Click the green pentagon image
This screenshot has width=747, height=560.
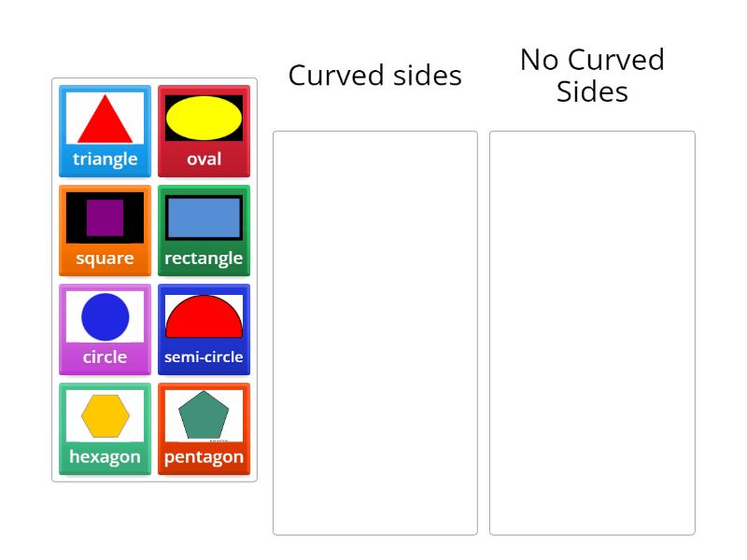[x=204, y=415]
